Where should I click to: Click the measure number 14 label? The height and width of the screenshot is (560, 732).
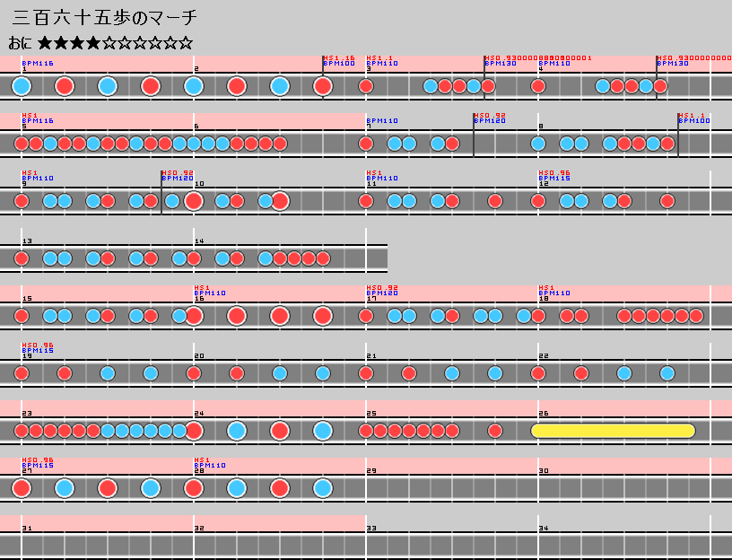point(199,241)
